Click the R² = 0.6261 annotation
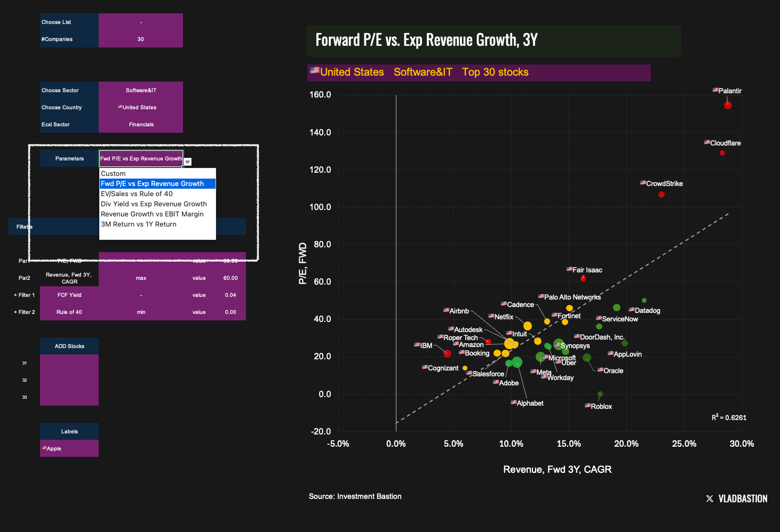This screenshot has height=532, width=780. click(x=729, y=417)
